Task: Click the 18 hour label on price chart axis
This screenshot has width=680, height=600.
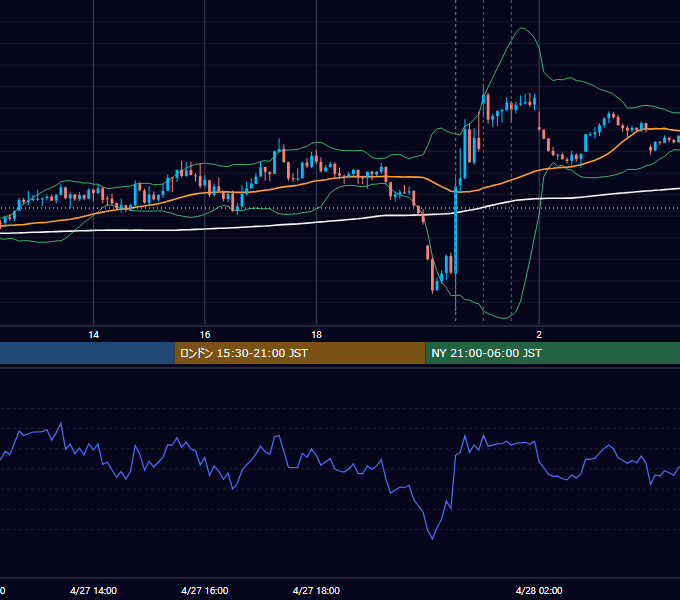Action: click(317, 335)
